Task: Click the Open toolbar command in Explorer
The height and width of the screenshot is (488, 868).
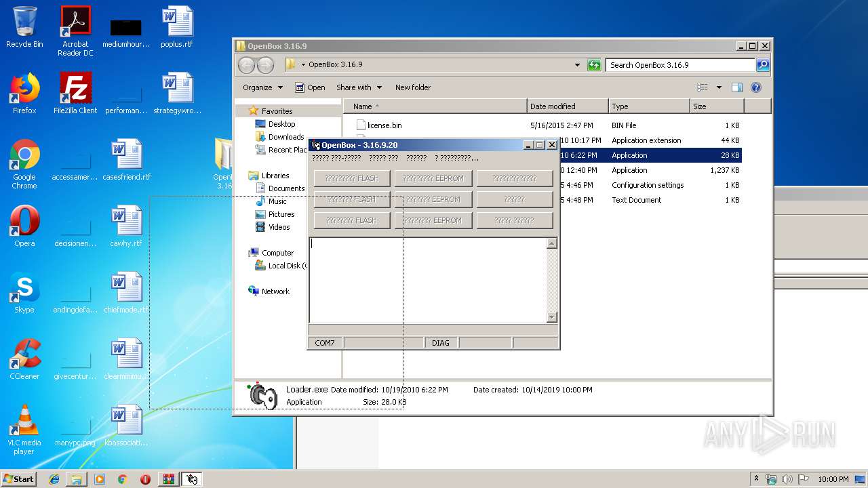Action: [x=310, y=87]
